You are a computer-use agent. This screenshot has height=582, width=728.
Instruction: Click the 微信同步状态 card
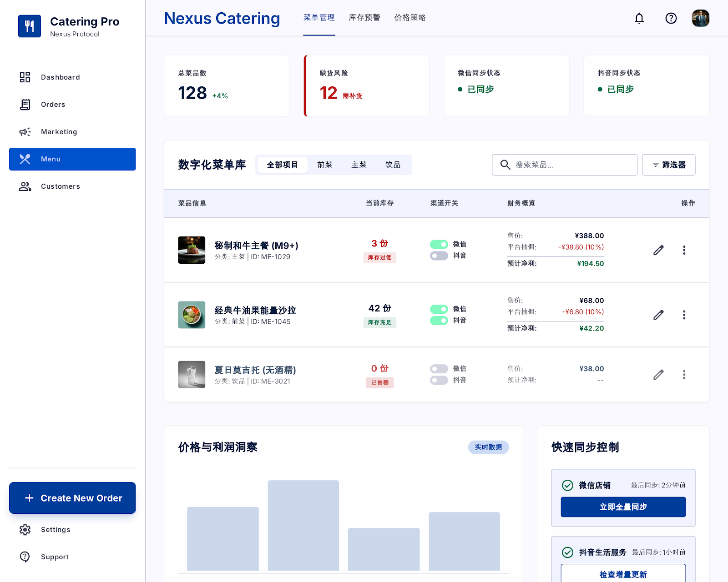(507, 86)
